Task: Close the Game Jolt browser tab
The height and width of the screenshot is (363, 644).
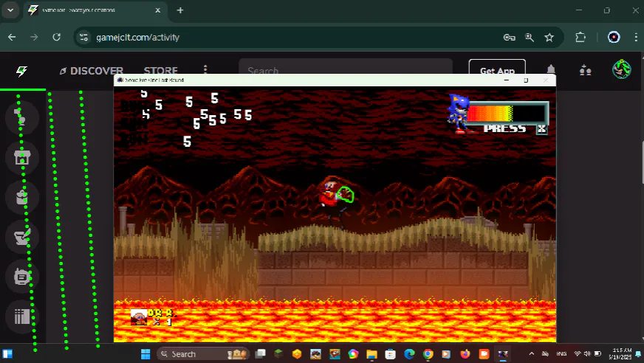Action: (x=158, y=10)
